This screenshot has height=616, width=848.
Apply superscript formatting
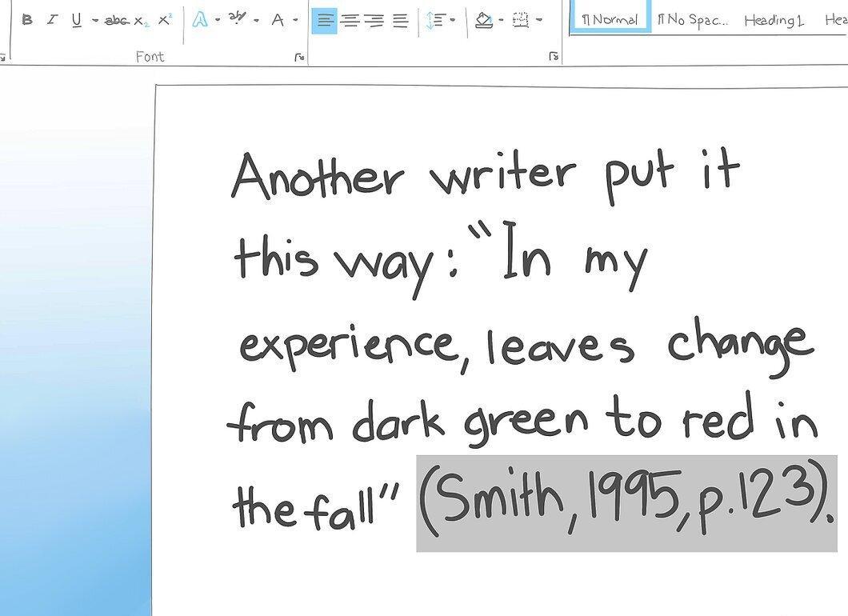[x=165, y=19]
